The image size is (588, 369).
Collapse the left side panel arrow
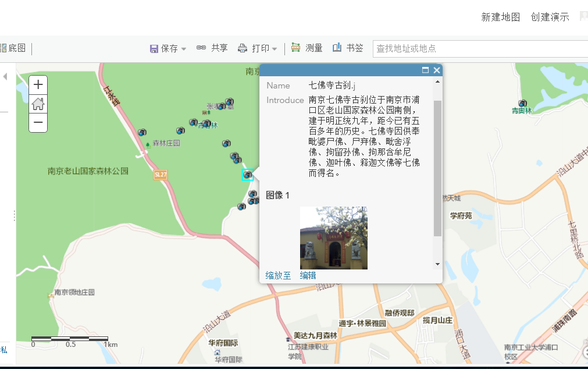pos(5,77)
